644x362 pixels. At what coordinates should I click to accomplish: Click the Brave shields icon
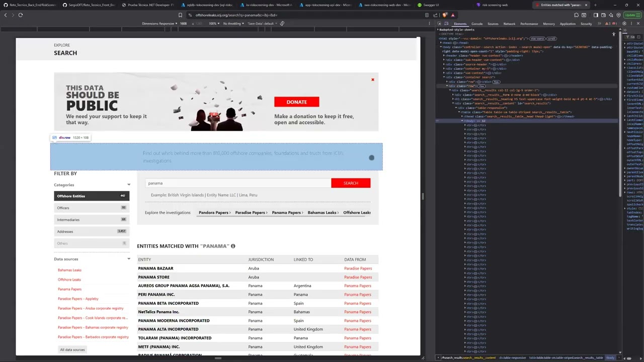point(444,15)
